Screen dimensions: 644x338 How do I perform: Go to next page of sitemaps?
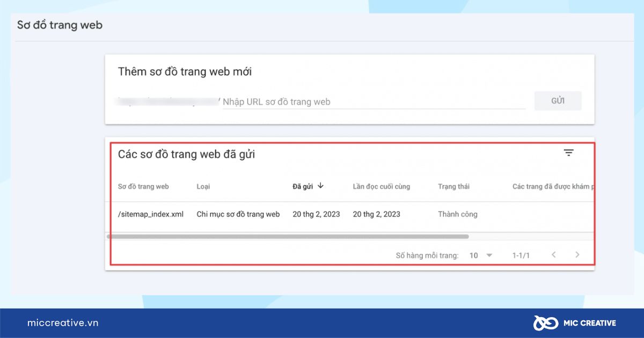577,255
